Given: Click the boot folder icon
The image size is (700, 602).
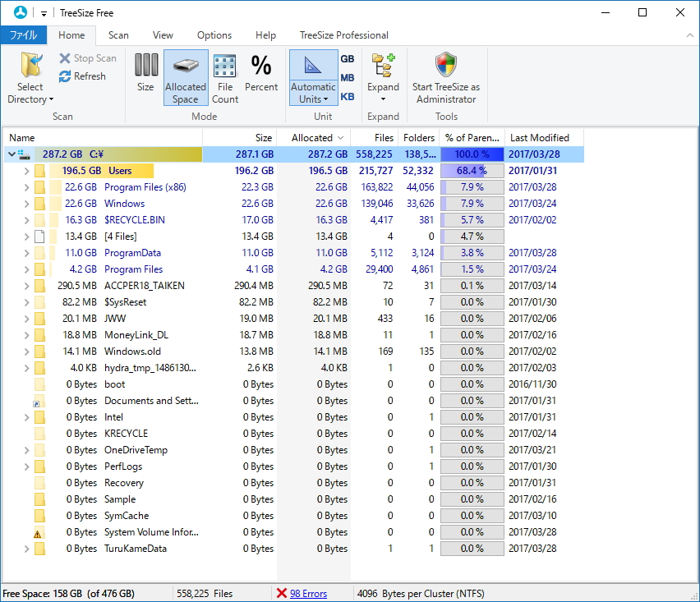Looking at the screenshot, I should pos(39,384).
